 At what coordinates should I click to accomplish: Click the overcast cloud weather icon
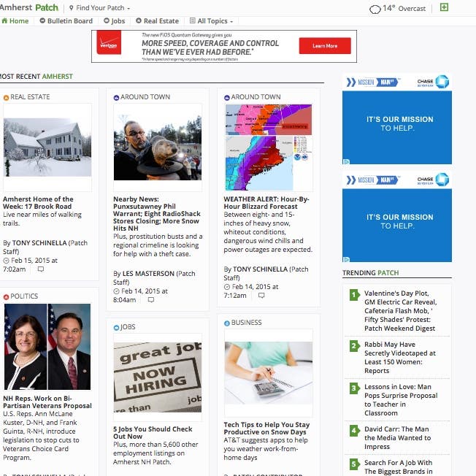click(x=375, y=9)
